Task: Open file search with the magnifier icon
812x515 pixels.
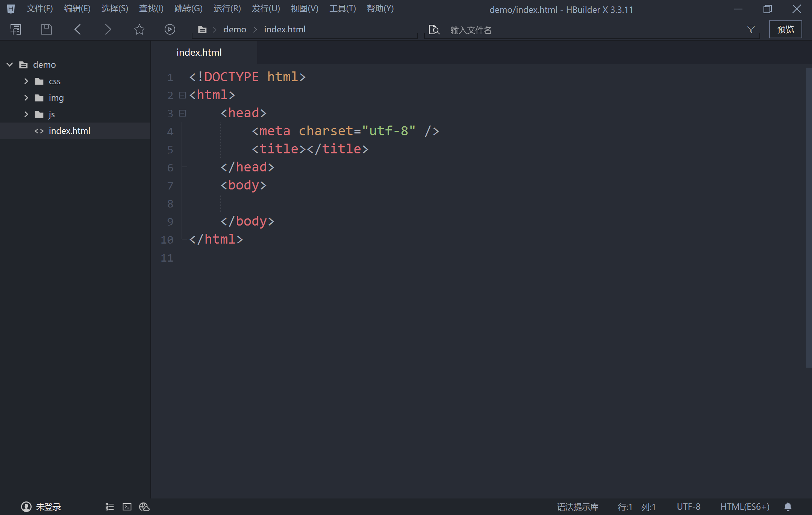Action: 434,29
